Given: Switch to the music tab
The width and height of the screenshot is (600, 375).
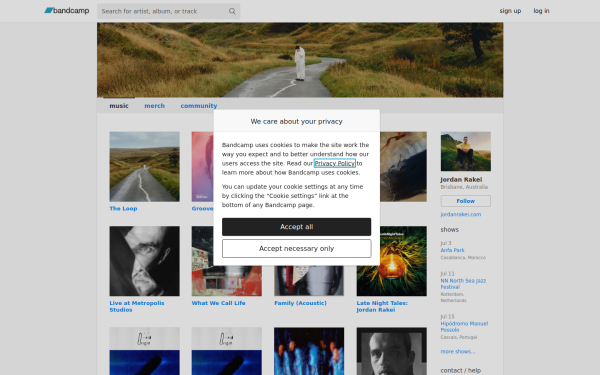Looking at the screenshot, I should pos(119,106).
